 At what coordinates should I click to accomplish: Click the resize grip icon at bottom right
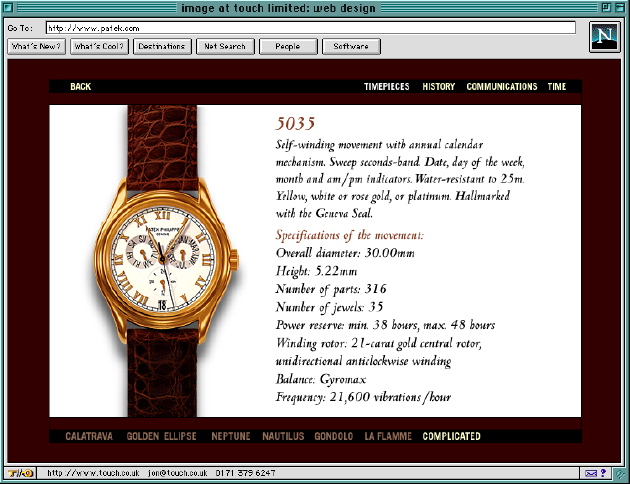[620, 474]
